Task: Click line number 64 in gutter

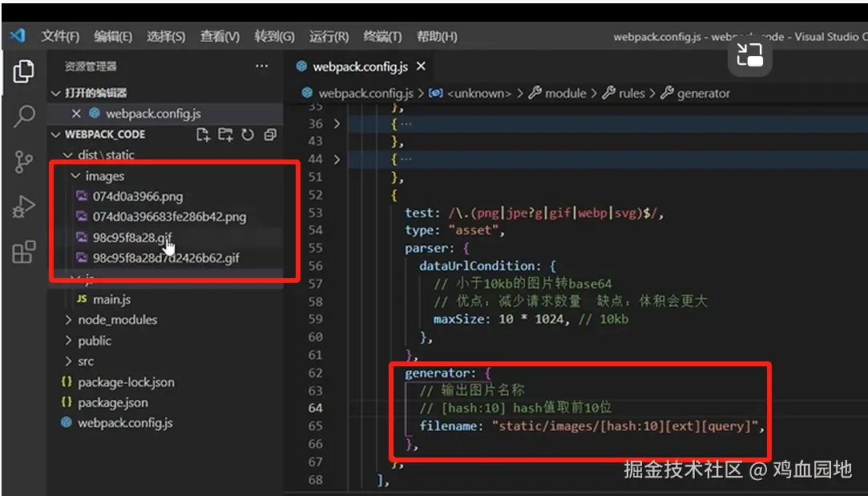Action: (316, 408)
